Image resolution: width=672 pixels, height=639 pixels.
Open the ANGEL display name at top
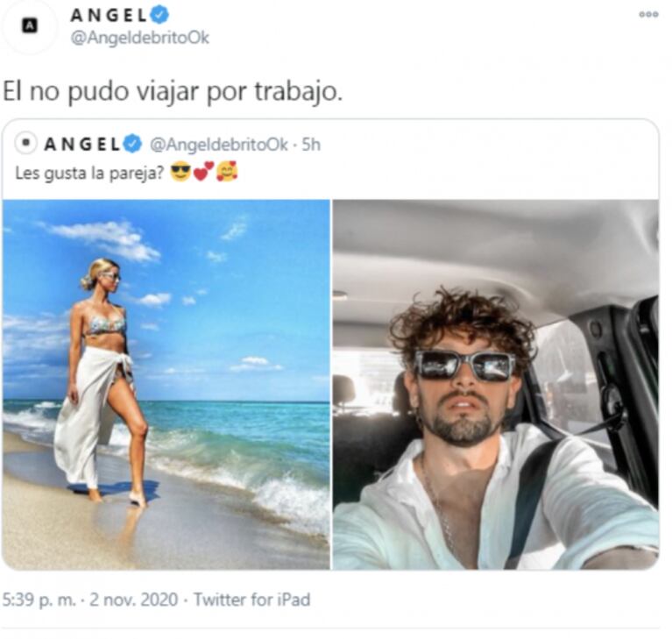click(x=109, y=16)
